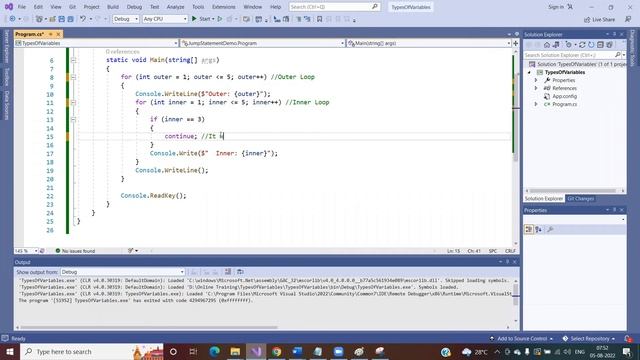Click Switch Views icon in Solution Explorer
640x360 pixels.
tap(556, 45)
